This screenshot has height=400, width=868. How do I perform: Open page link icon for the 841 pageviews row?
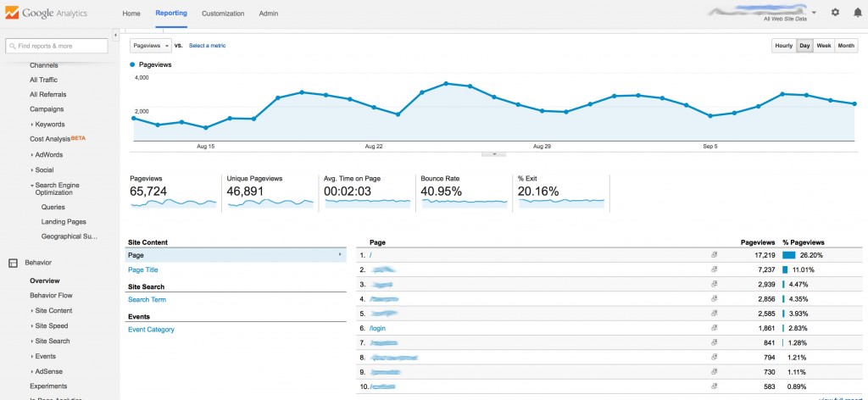coord(714,342)
